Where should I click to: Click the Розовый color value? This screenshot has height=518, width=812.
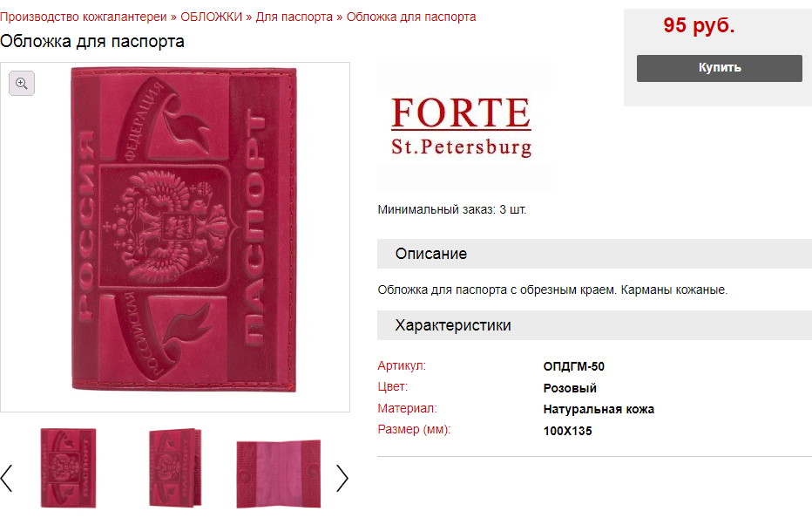(570, 388)
